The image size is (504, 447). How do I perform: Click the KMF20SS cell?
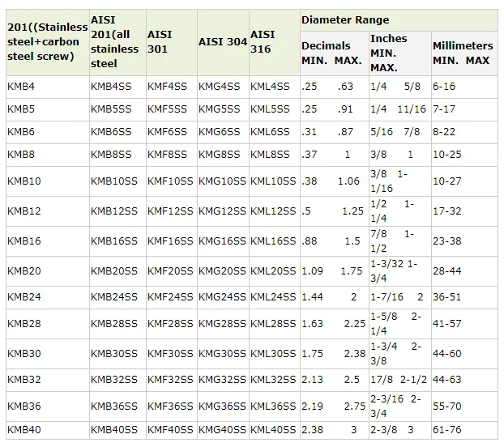click(x=170, y=271)
